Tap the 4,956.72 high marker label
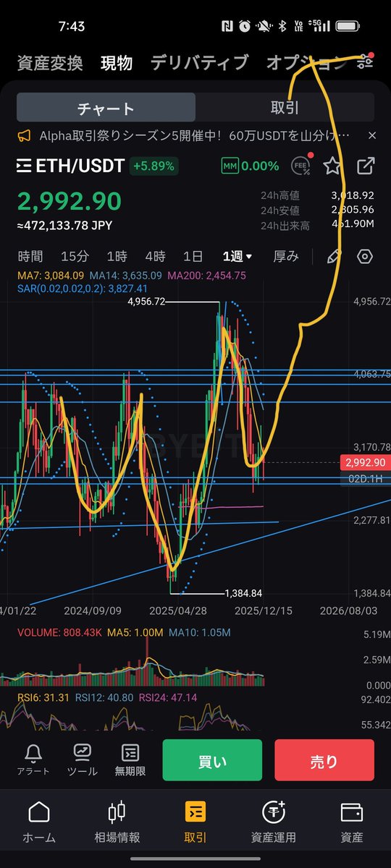This screenshot has height=868, width=391. click(x=146, y=302)
